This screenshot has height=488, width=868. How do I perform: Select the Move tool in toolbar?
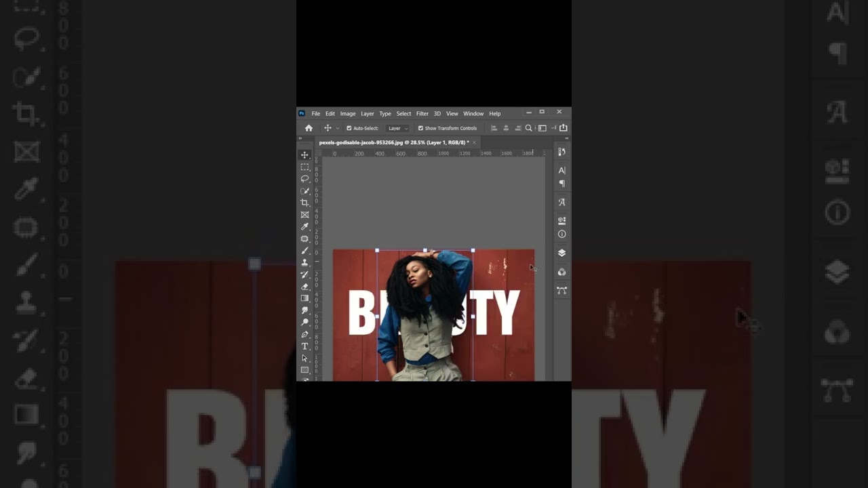coord(304,155)
